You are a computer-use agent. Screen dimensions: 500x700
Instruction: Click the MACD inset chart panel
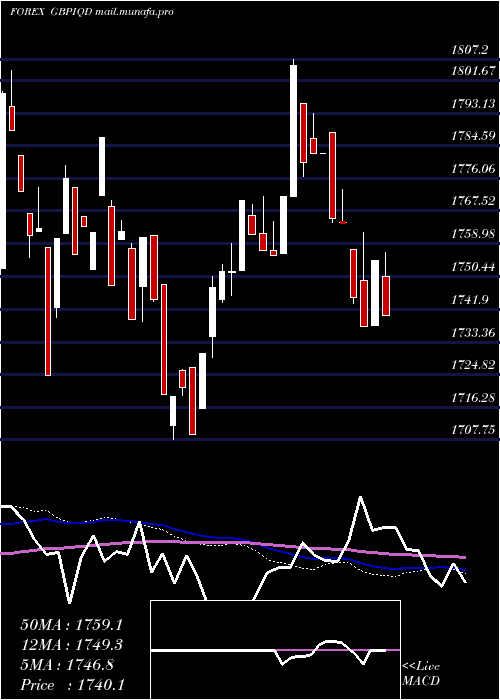click(275, 650)
